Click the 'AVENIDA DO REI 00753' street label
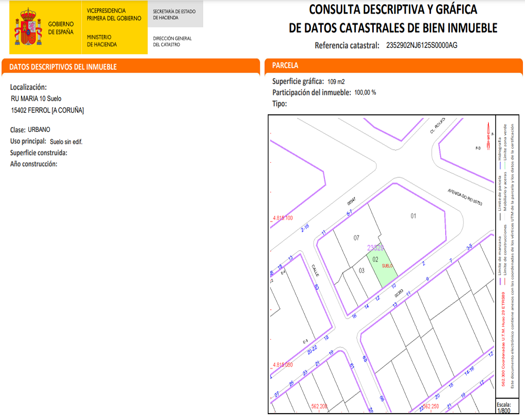Image resolution: width=525 pixels, height=420 pixels. click(465, 197)
